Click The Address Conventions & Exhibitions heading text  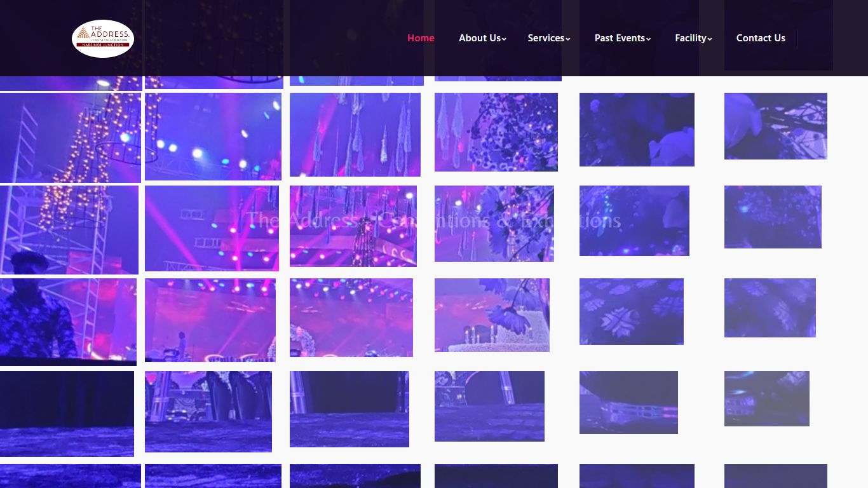coord(433,220)
